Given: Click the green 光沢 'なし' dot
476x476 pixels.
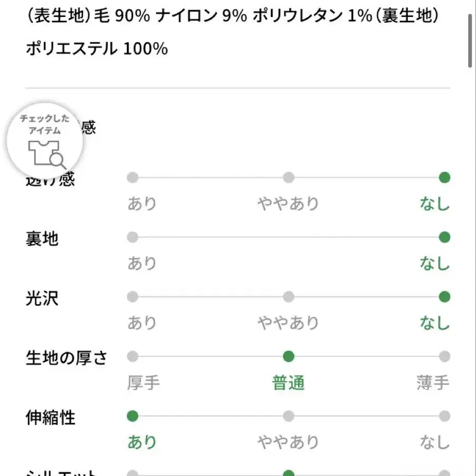Looking at the screenshot, I should [444, 297].
